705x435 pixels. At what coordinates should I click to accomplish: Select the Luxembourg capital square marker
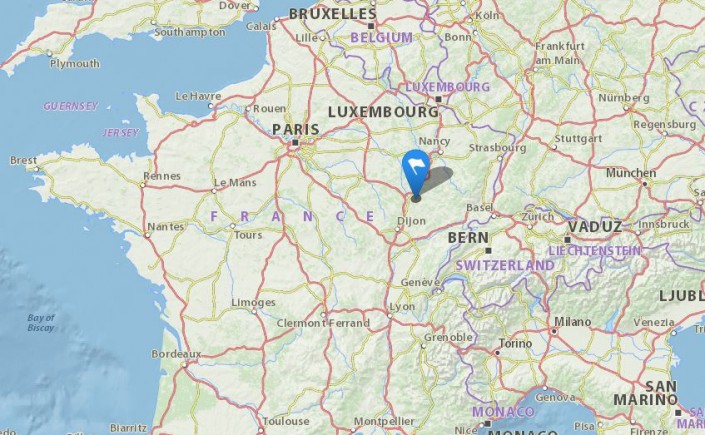point(438,99)
